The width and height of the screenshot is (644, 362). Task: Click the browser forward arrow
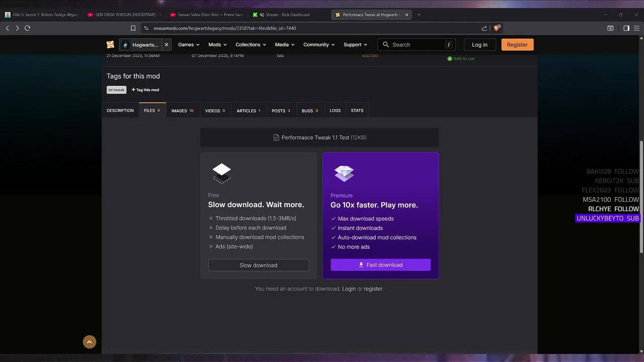pos(17,28)
